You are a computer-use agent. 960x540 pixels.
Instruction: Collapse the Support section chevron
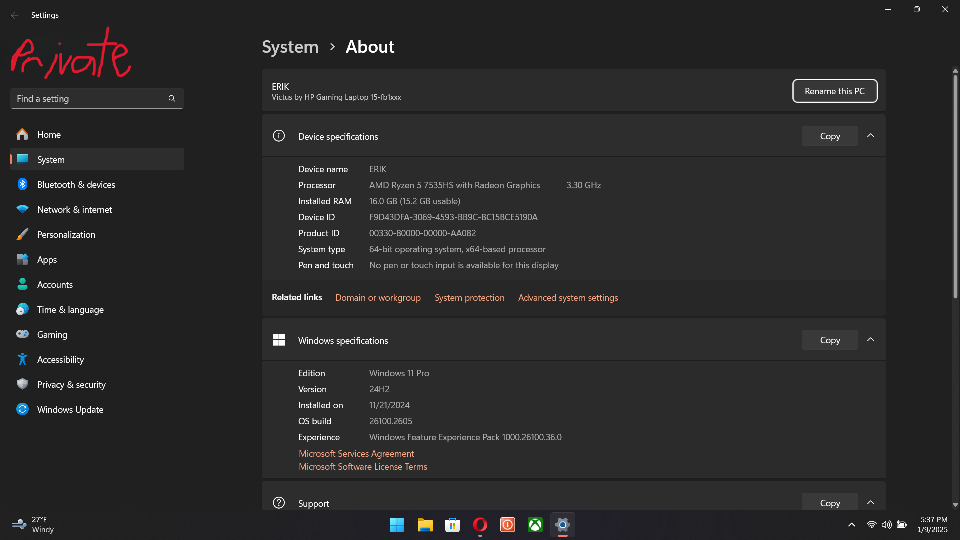(x=870, y=503)
